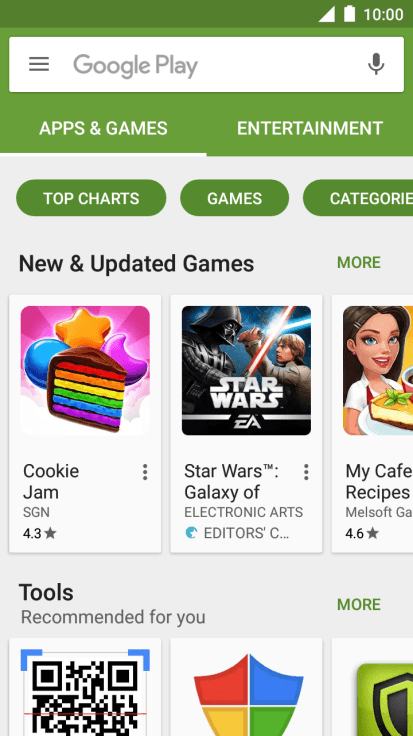Image resolution: width=413 pixels, height=736 pixels.
Task: Open Star Wars card three-dot menu
Action: (306, 472)
